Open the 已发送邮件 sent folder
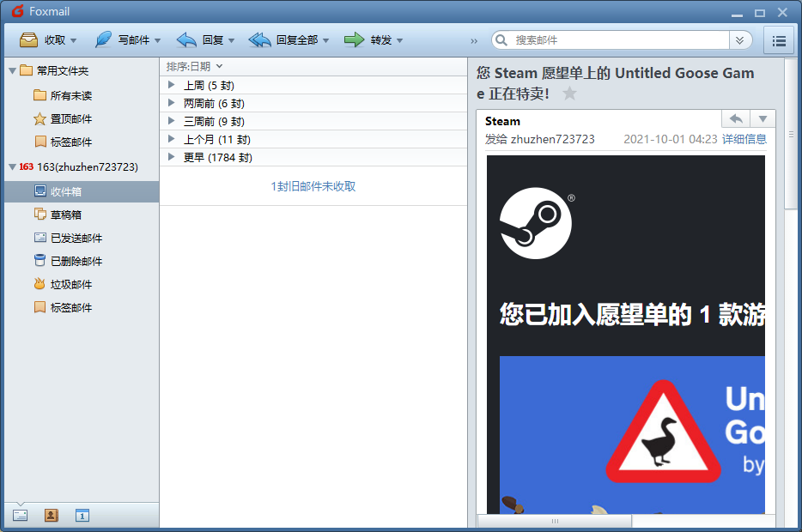This screenshot has height=532, width=802. click(82, 239)
